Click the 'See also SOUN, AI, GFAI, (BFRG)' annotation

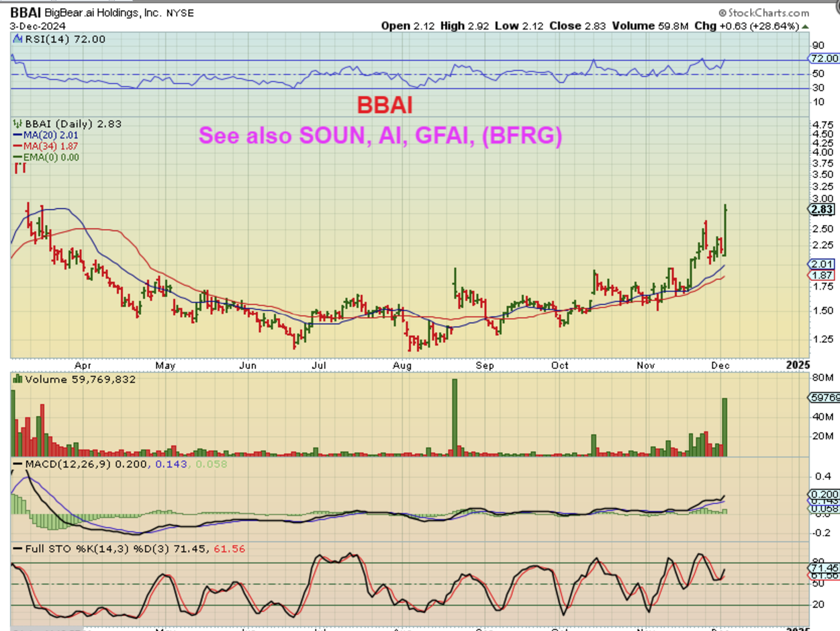pos(380,135)
